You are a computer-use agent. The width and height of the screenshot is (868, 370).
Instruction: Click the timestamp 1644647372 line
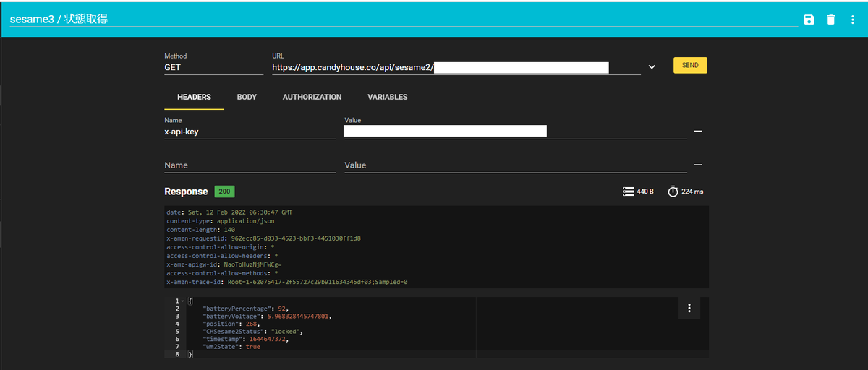click(247, 340)
